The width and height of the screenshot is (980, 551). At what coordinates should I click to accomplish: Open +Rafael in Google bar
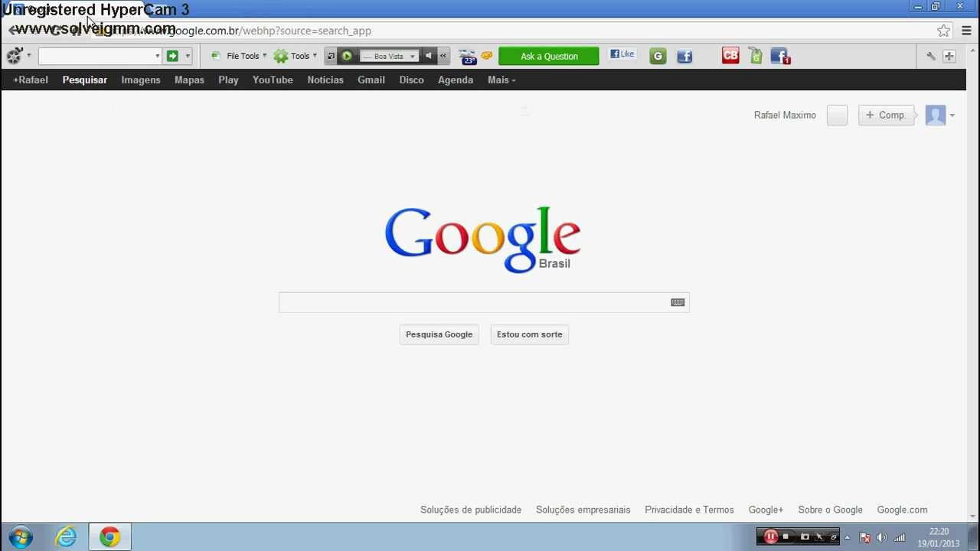(x=31, y=80)
